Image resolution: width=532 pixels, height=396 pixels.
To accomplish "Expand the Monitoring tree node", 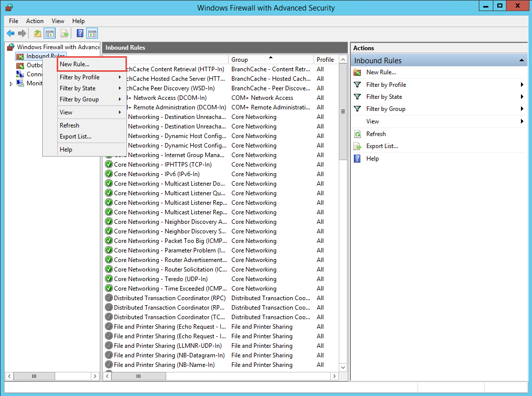I will point(12,84).
